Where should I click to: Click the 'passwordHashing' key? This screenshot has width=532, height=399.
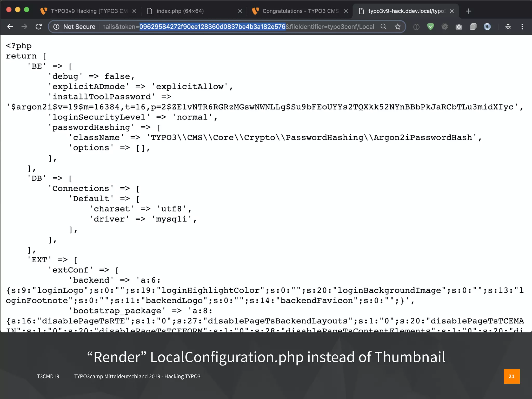pyautogui.click(x=91, y=127)
